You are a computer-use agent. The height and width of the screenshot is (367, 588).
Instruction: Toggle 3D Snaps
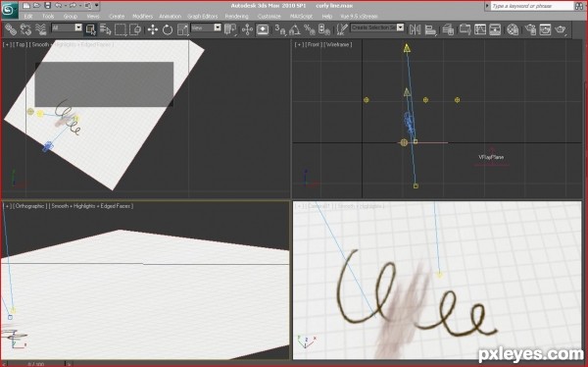tap(279, 29)
